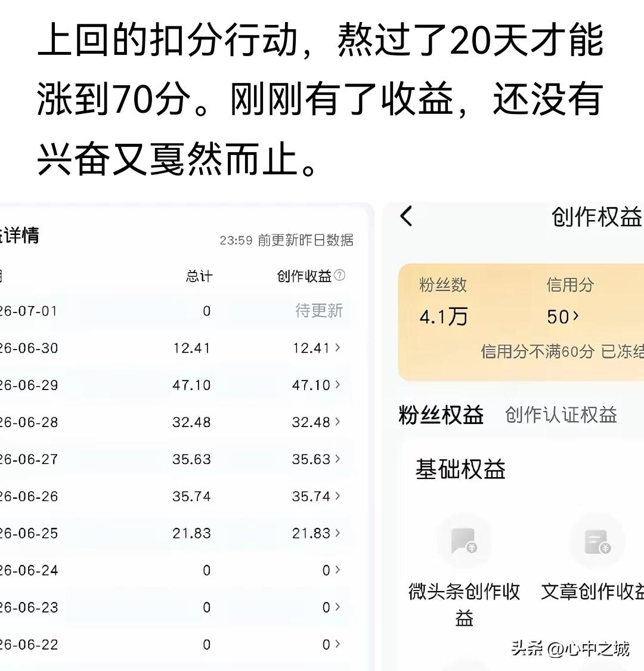Open the 文章创作收益 icon
Image resolution: width=644 pixels, height=671 pixels.
[597, 541]
